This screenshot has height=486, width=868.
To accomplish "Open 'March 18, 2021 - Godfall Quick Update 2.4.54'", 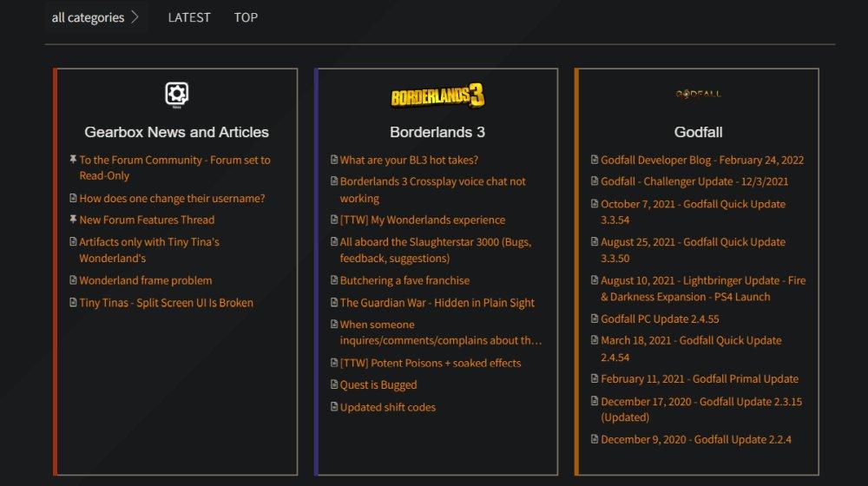I will click(x=691, y=349).
